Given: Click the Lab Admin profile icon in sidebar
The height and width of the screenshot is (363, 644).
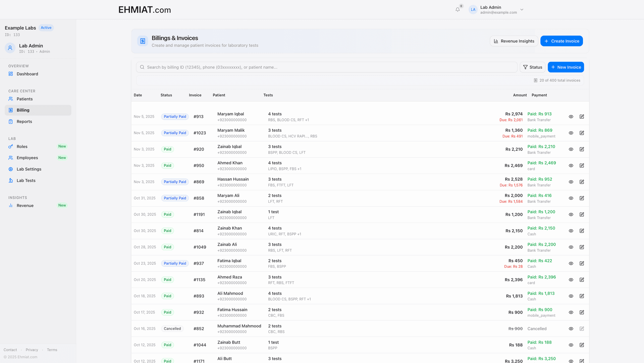Looking at the screenshot, I should 10,48.
